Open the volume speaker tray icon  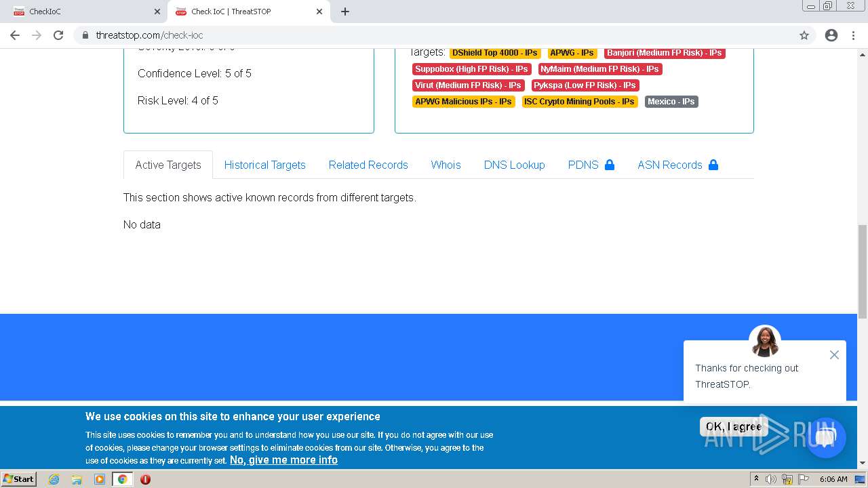(x=771, y=479)
